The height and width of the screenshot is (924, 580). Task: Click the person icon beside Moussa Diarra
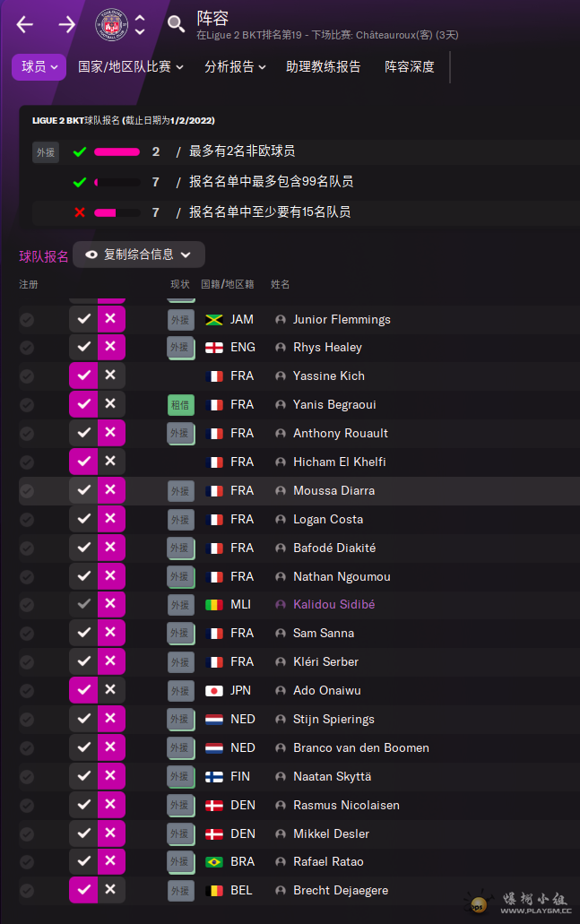pos(281,491)
